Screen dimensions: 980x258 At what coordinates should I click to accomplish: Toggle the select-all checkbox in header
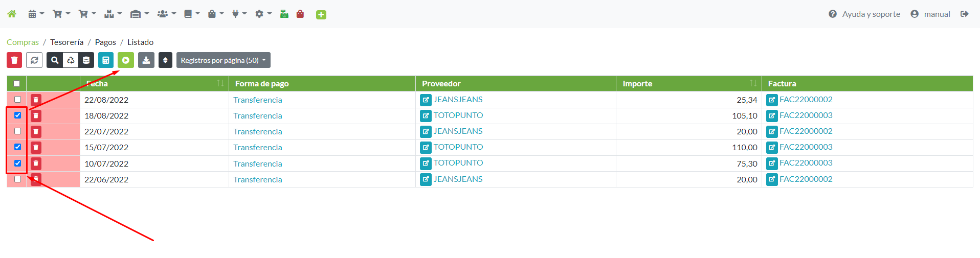click(17, 83)
